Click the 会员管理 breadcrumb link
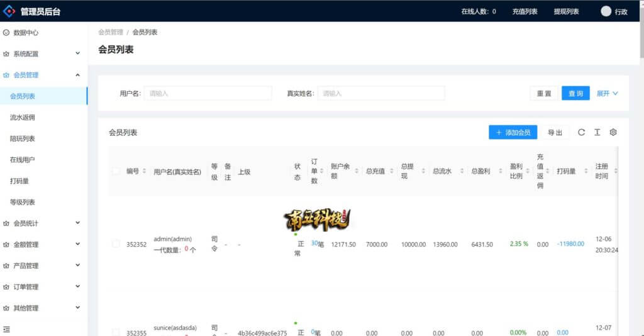Viewport: 644px width, 336px height. coord(111,32)
